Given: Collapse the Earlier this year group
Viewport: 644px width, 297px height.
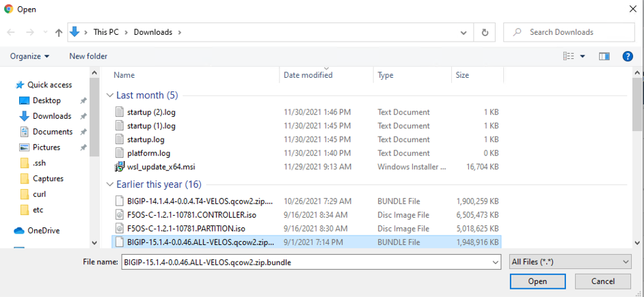Looking at the screenshot, I should (109, 184).
